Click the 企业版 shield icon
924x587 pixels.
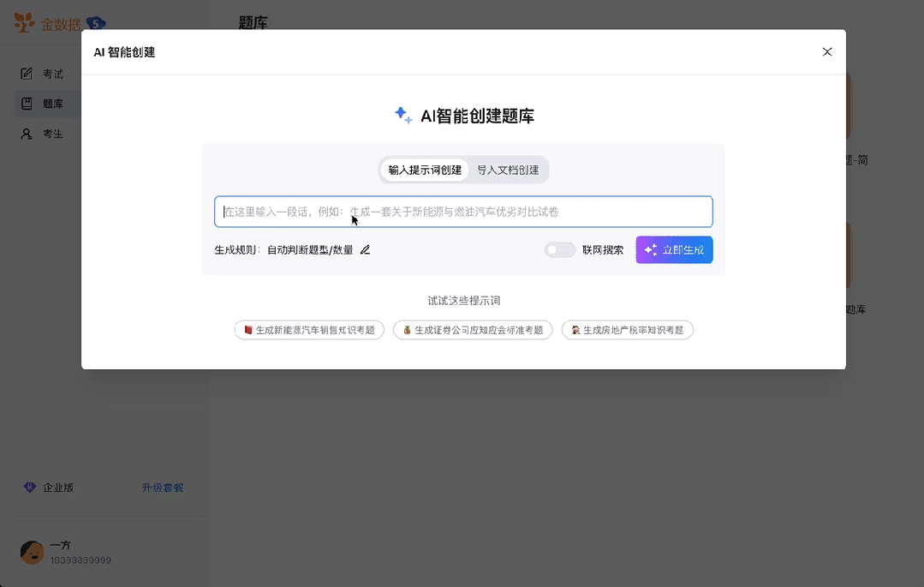pyautogui.click(x=30, y=487)
